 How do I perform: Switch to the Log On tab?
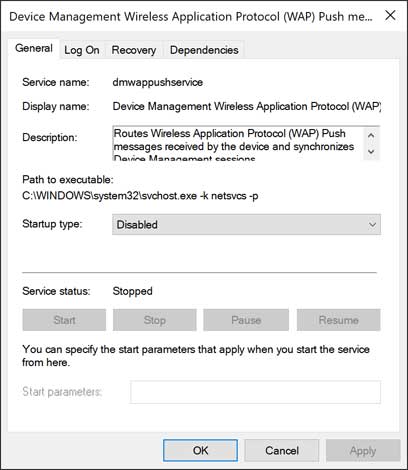[x=82, y=50]
